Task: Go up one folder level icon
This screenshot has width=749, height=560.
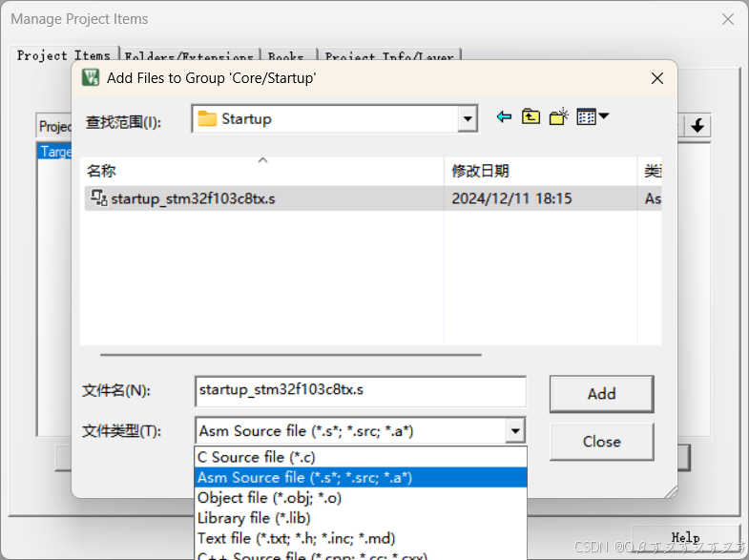Action: coord(531,116)
